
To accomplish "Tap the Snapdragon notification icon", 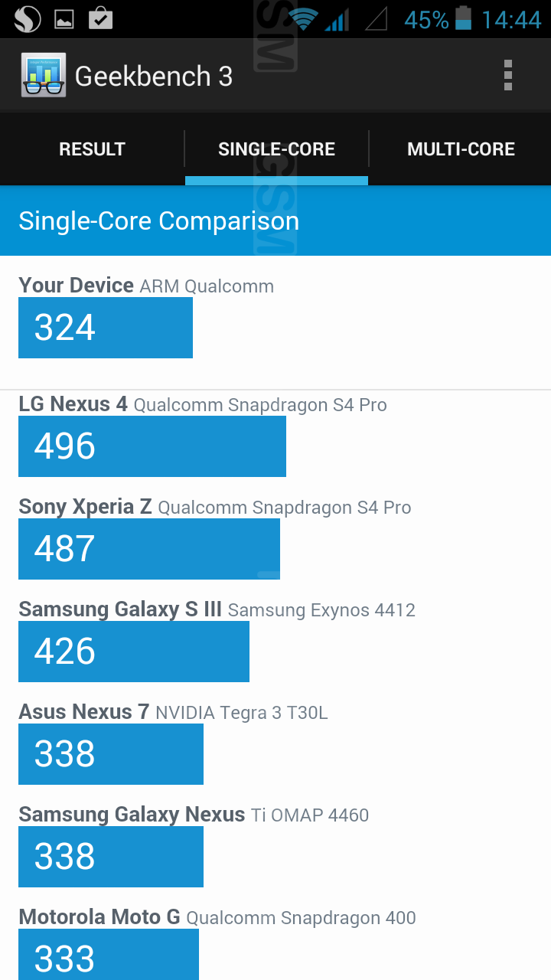I will tap(27, 19).
